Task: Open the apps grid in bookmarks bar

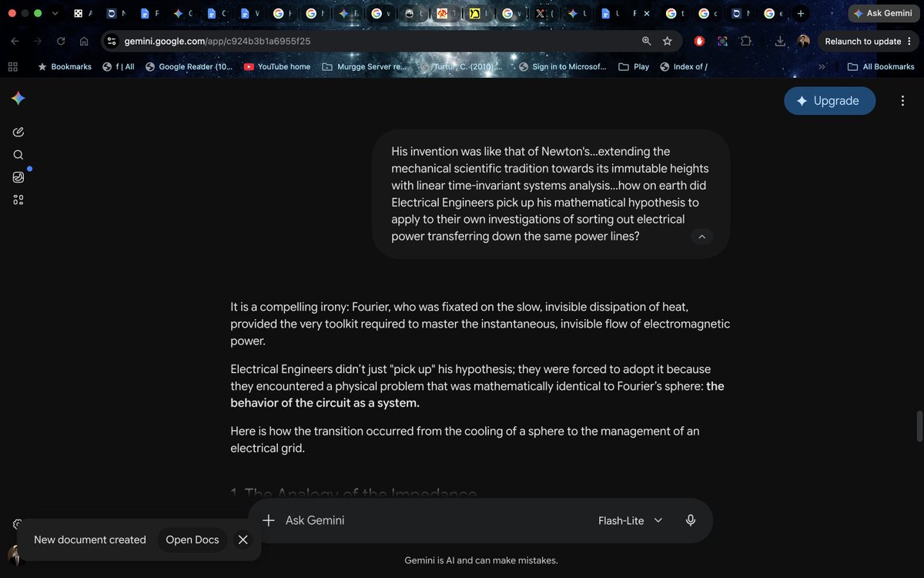Action: tap(13, 67)
